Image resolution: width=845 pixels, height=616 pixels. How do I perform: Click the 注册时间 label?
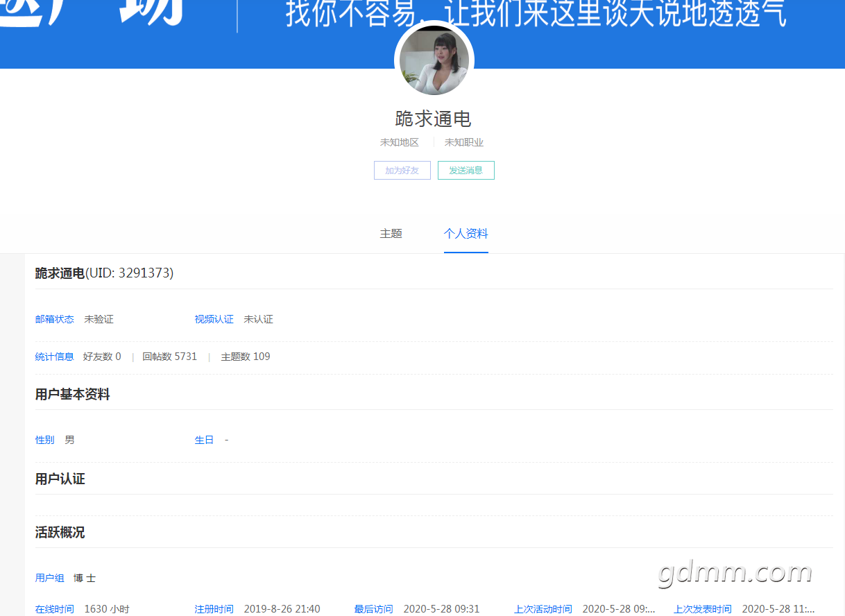tap(214, 609)
